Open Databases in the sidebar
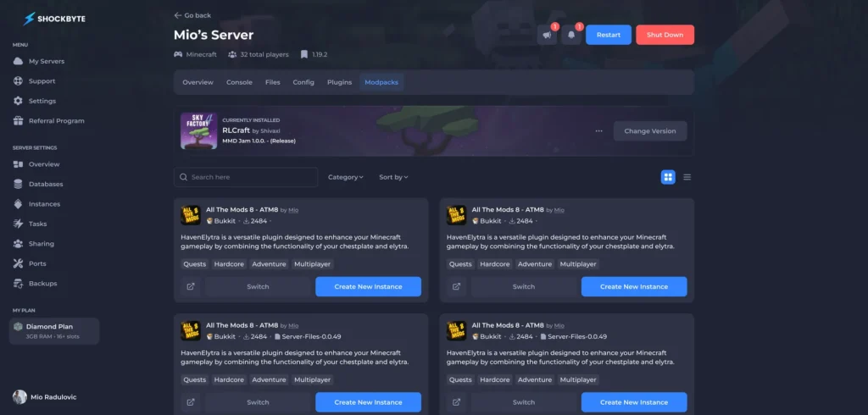 tap(45, 184)
